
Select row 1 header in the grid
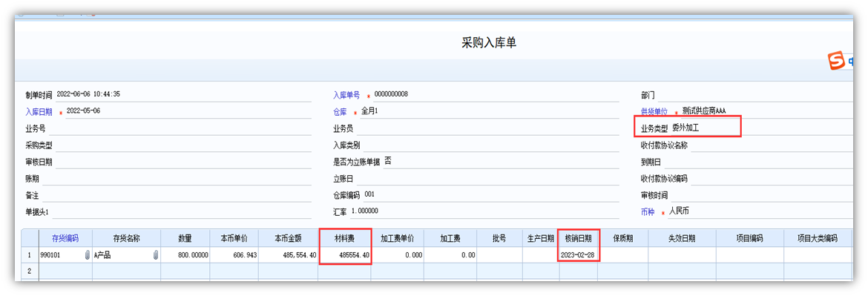click(30, 255)
